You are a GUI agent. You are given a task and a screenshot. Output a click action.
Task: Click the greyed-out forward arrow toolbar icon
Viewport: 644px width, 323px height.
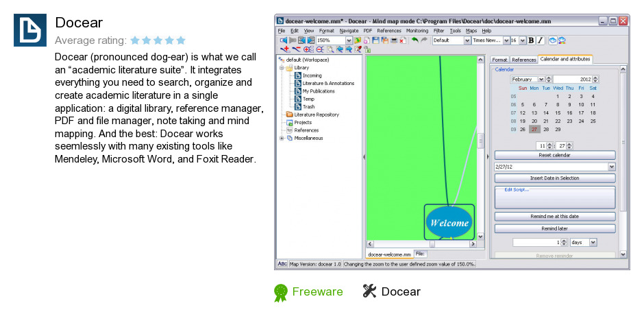[x=293, y=40]
